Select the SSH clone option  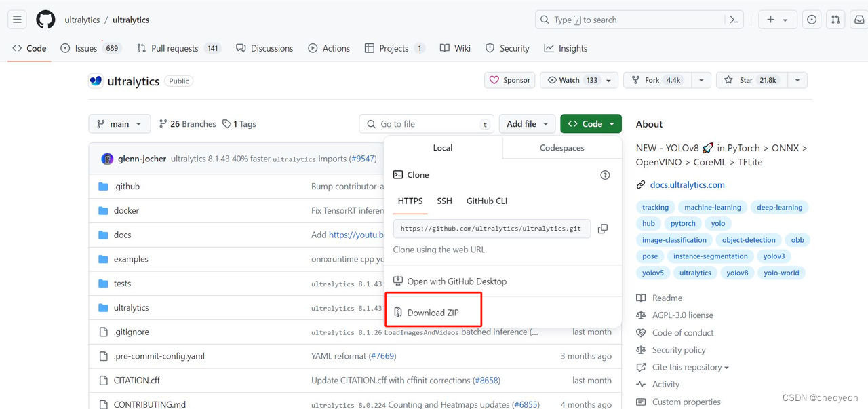[x=444, y=201]
